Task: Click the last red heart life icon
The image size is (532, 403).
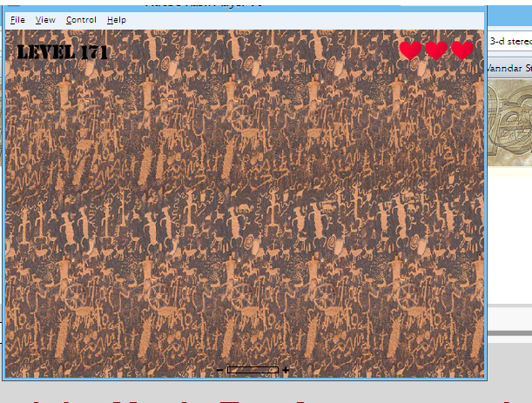Action: point(462,50)
